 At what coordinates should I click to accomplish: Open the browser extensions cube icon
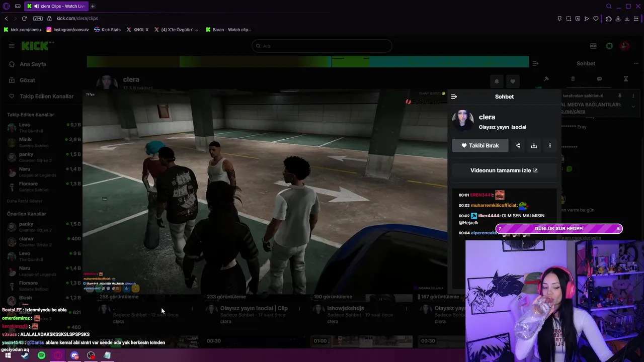(609, 19)
